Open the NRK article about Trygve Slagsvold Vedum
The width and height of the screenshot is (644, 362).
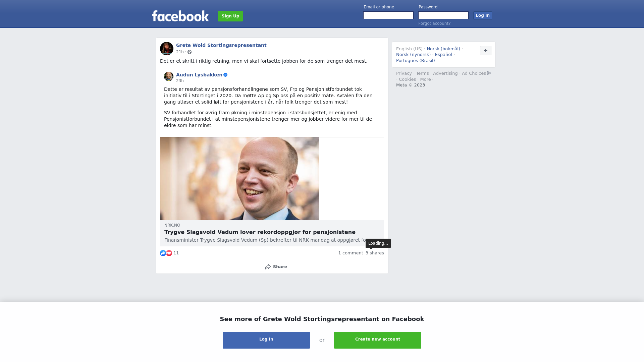[260, 232]
